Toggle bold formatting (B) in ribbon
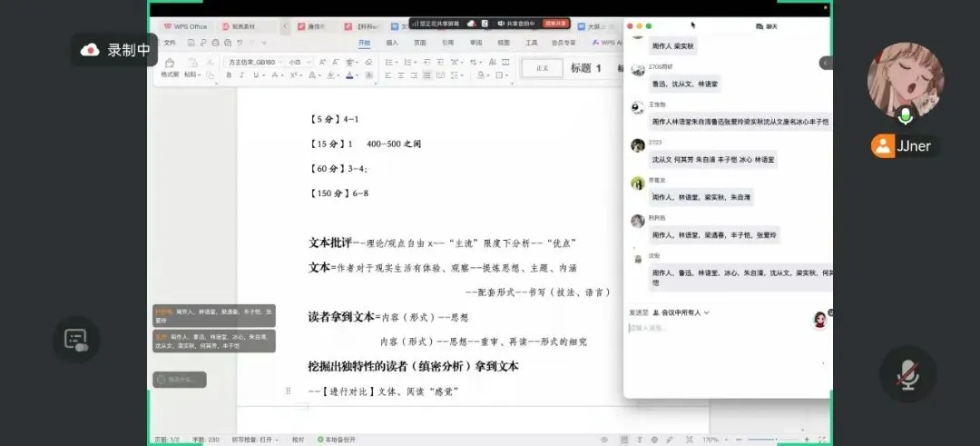 coord(229,75)
